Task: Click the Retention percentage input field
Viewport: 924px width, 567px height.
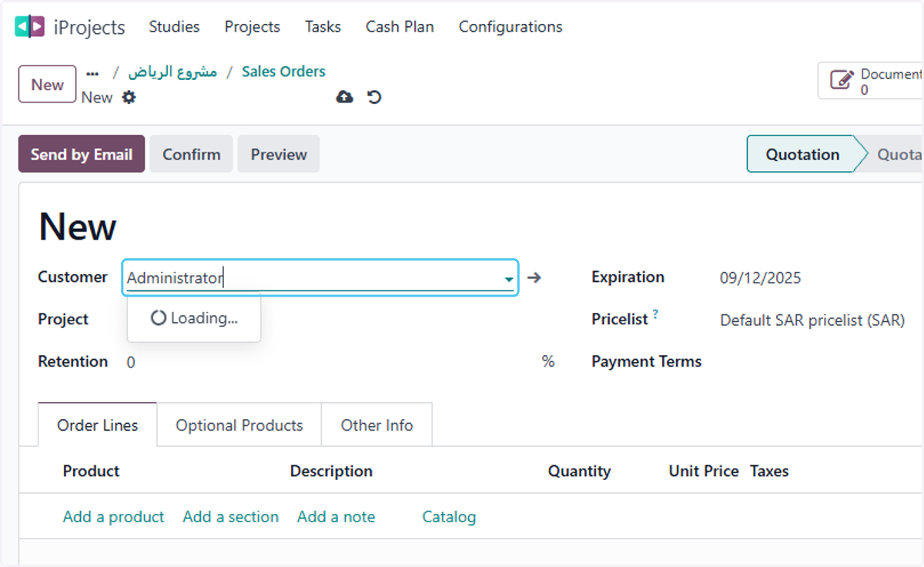Action: [x=331, y=362]
